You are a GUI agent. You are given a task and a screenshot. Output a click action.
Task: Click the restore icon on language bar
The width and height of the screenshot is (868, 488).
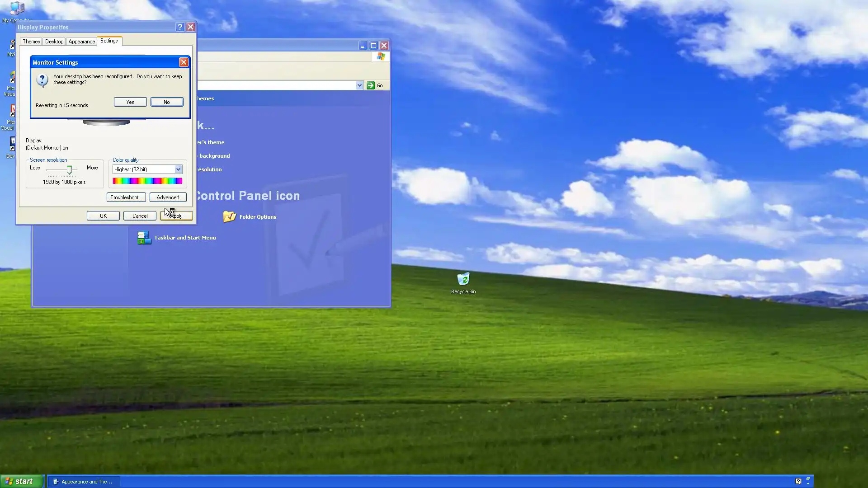pos(808,479)
